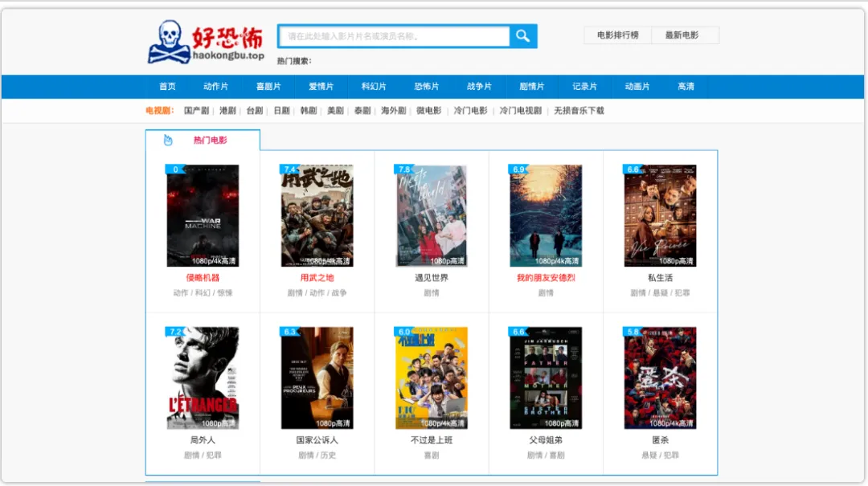Select the 热门电影 tab

pyautogui.click(x=203, y=140)
